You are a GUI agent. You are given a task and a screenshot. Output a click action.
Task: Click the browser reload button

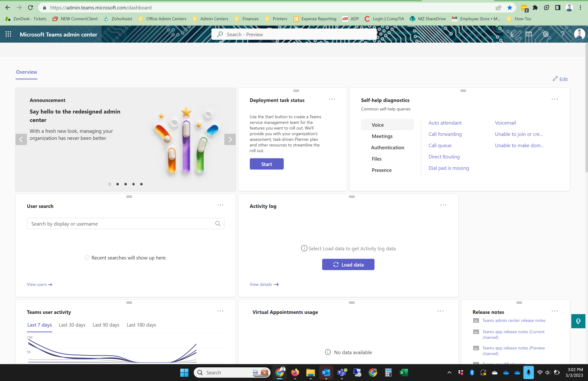pos(31,8)
